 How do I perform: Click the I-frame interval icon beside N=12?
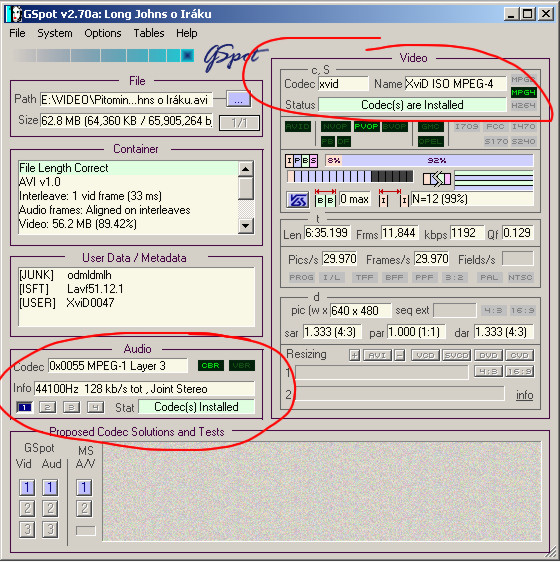tap(394, 199)
